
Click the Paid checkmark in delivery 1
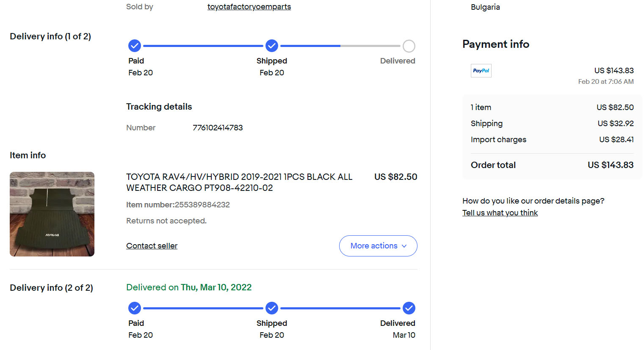pyautogui.click(x=135, y=46)
